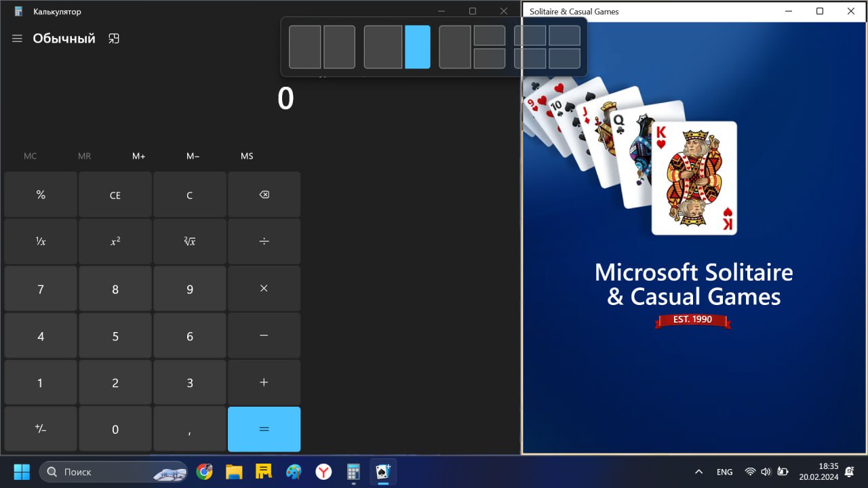Click the multiply operator key
The height and width of the screenshot is (488, 868).
pos(264,289)
